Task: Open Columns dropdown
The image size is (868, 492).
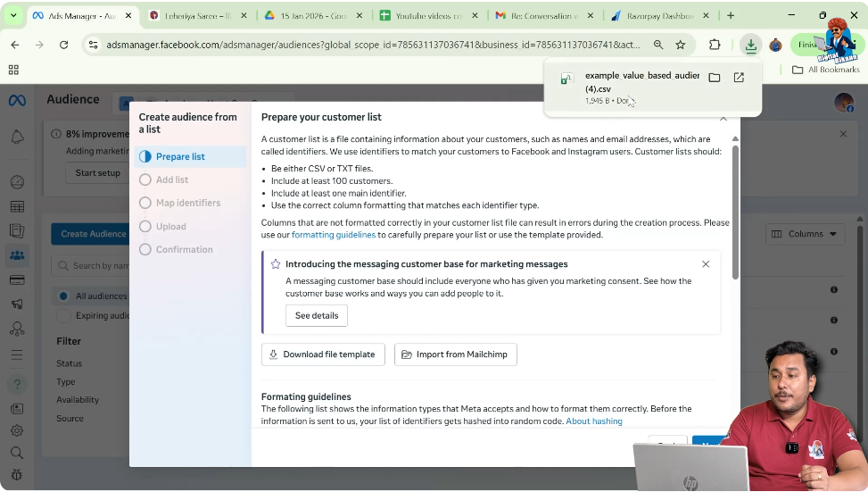Action: click(x=806, y=234)
